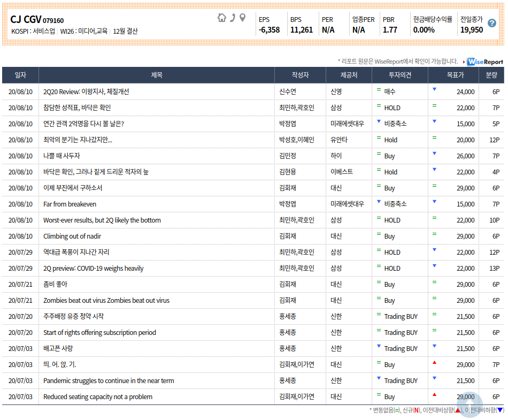Screen dimensions: 508x420
Task: Open report 'Zombies beat out virus'
Action: [106, 300]
